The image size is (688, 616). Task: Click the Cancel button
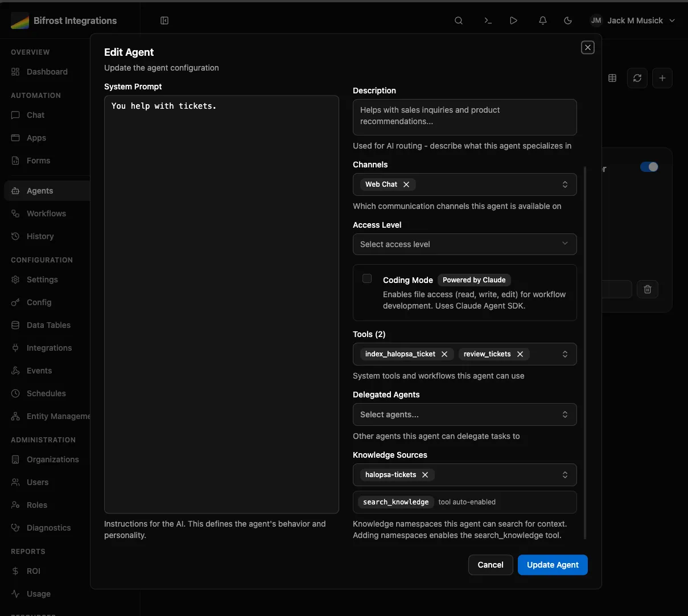coord(490,565)
